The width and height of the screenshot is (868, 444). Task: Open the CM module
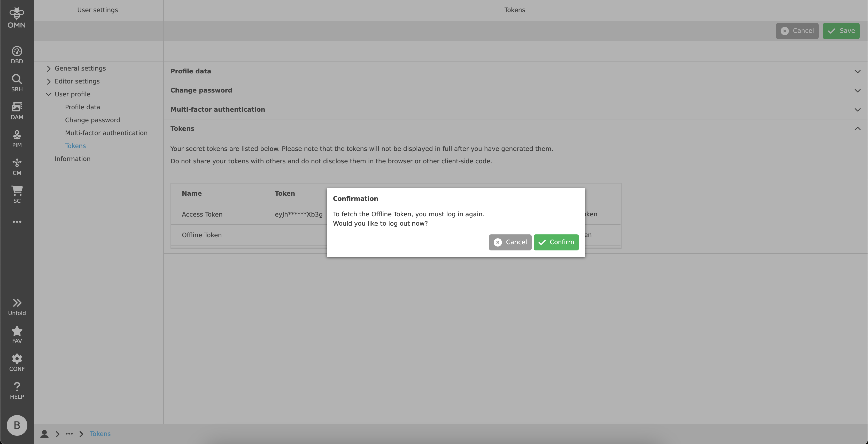point(17,166)
